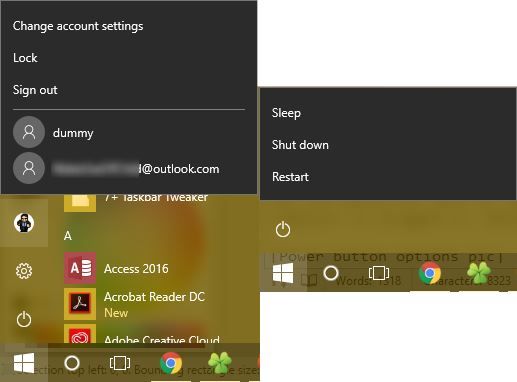Click the user profile picture in Start menu

tap(24, 223)
